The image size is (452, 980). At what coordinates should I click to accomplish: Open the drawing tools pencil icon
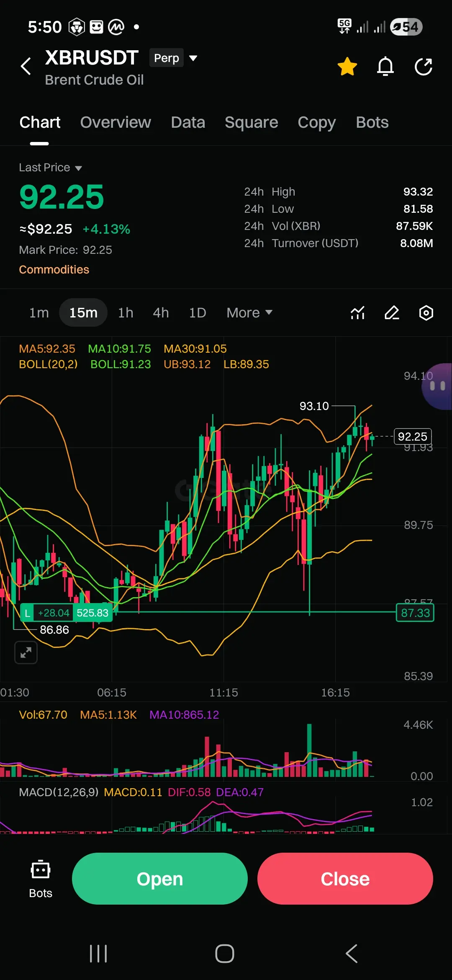pos(392,312)
